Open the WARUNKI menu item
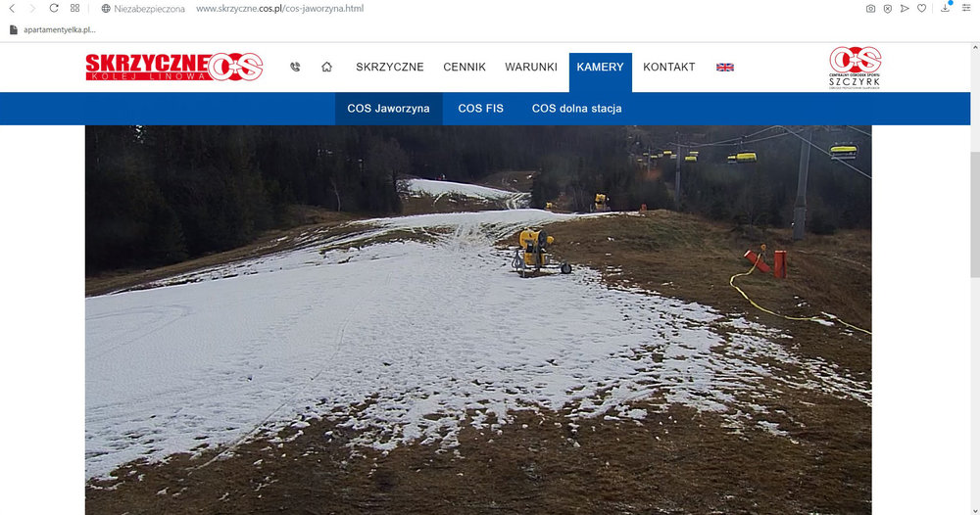 pos(531,67)
